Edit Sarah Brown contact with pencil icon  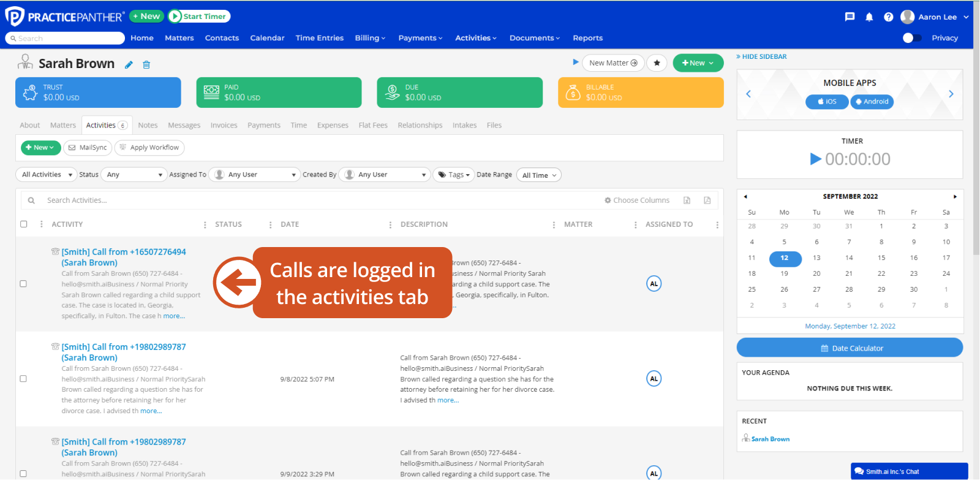pos(129,64)
